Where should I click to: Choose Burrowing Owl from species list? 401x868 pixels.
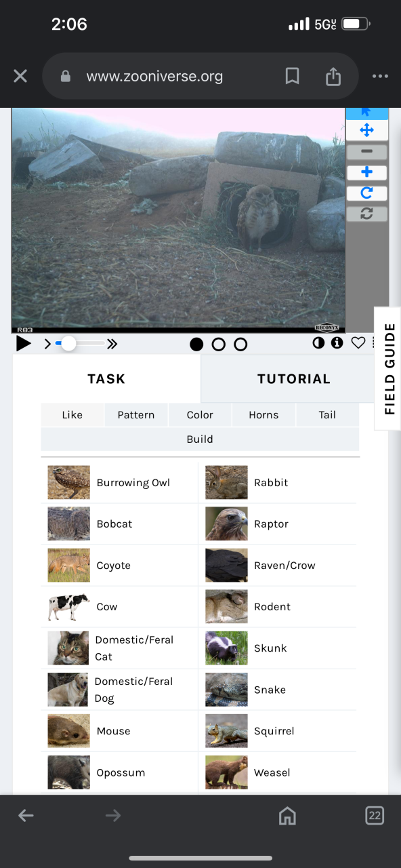(x=120, y=483)
